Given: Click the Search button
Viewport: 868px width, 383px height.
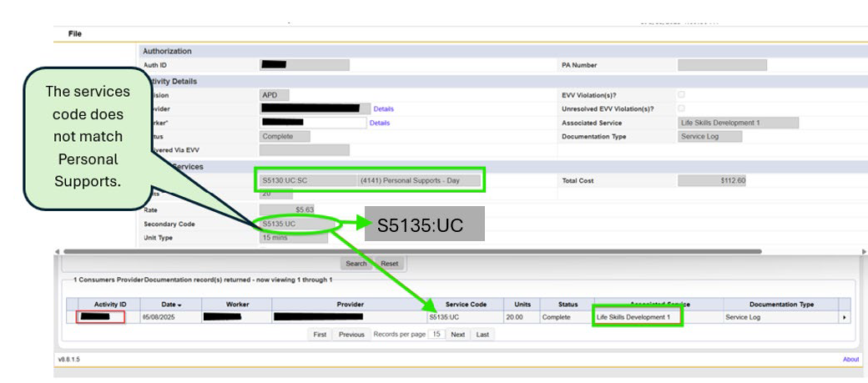Looking at the screenshot, I should [356, 264].
